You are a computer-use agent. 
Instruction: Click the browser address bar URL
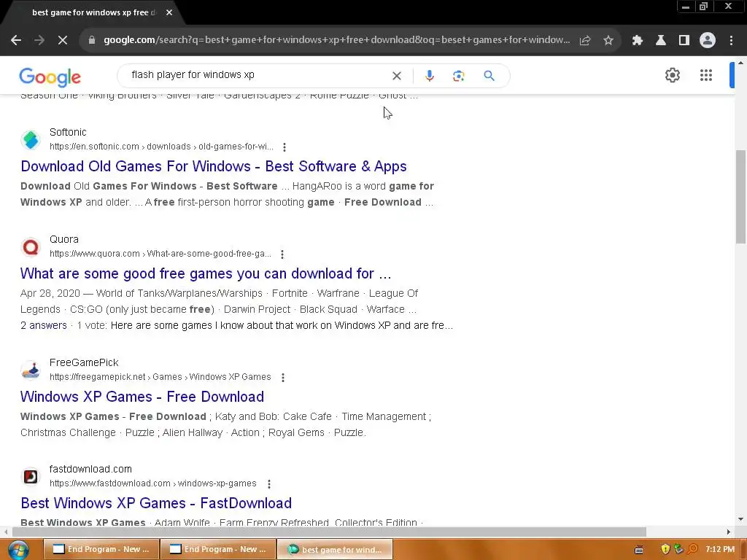coord(336,40)
